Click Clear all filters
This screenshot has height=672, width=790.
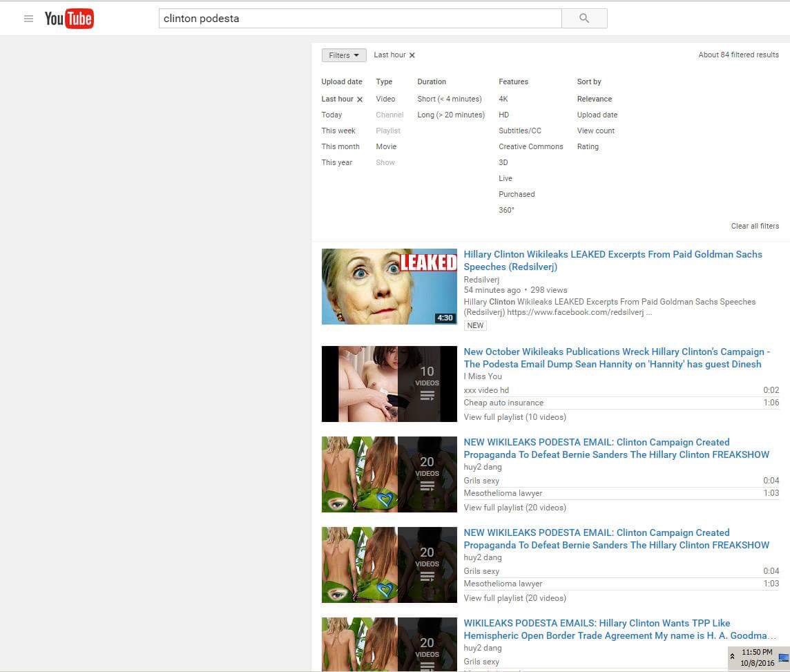coord(755,226)
